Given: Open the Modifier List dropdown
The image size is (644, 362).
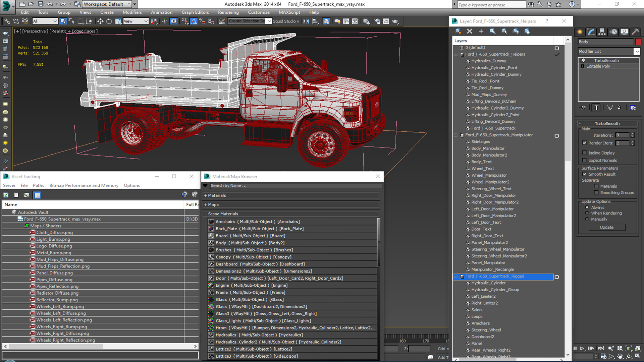Looking at the screenshot, I should click(637, 51).
